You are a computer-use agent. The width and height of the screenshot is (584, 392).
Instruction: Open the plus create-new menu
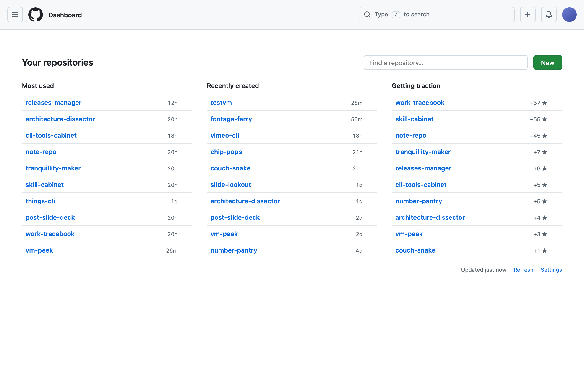point(528,15)
